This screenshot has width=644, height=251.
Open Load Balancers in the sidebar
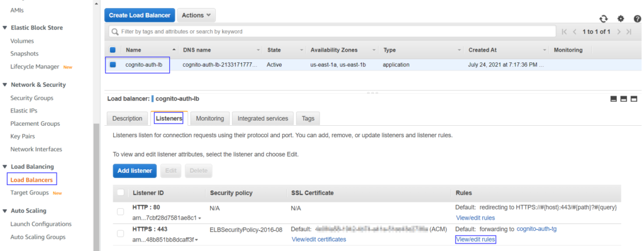[x=31, y=180]
